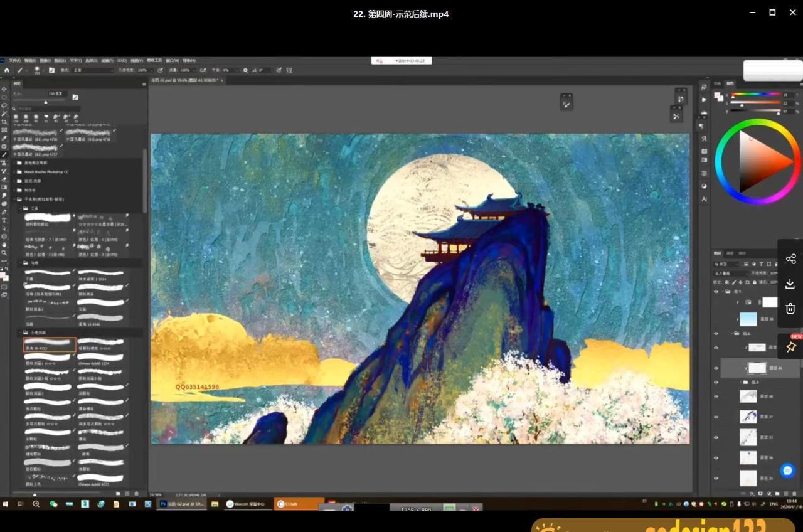The width and height of the screenshot is (803, 532).
Task: Click the trash icon on the video overlay
Action: [x=790, y=308]
